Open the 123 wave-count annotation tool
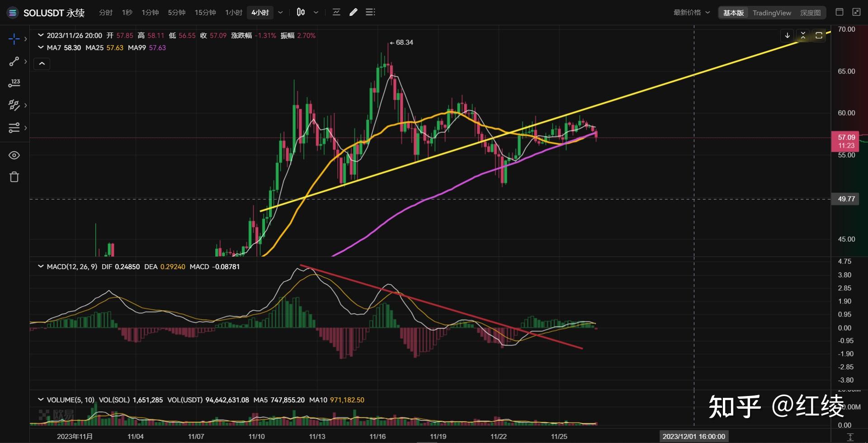 [x=14, y=83]
